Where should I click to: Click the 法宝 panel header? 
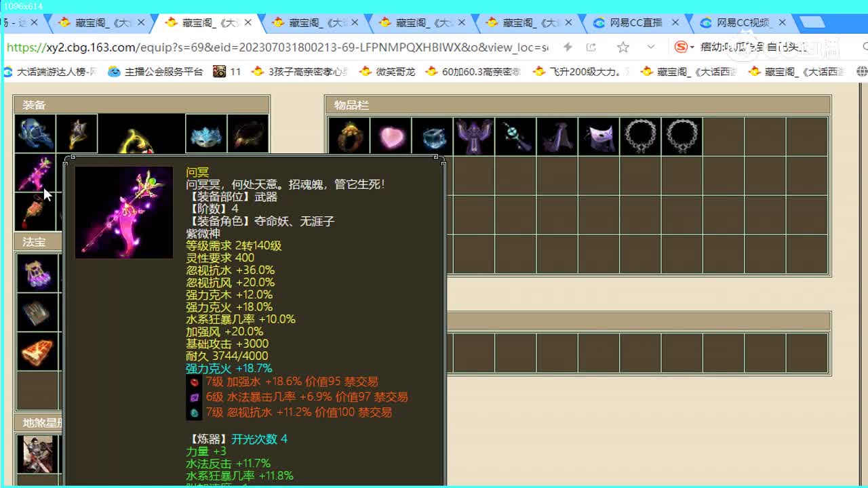[38, 242]
